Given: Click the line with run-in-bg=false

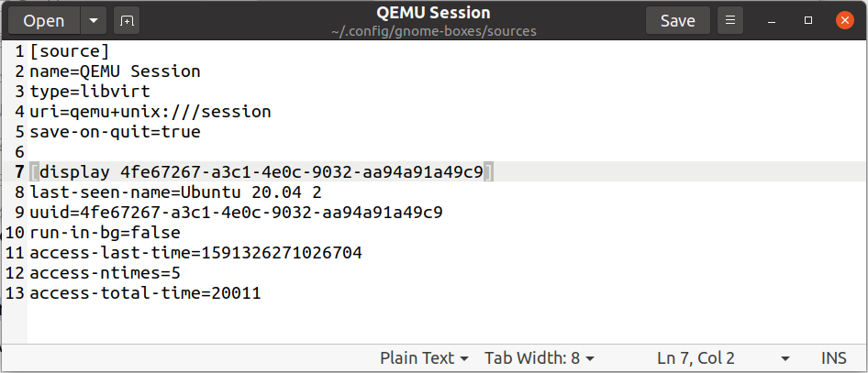Looking at the screenshot, I should [x=103, y=233].
